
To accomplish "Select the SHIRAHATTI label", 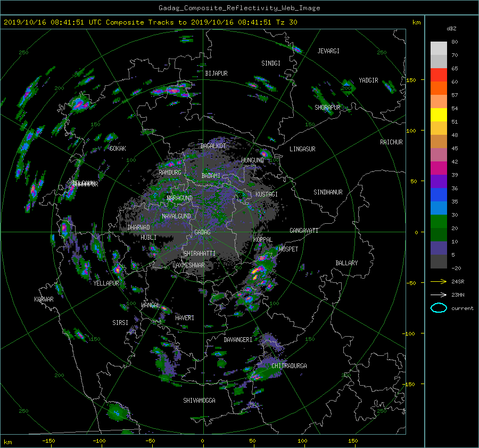I will click(200, 254).
